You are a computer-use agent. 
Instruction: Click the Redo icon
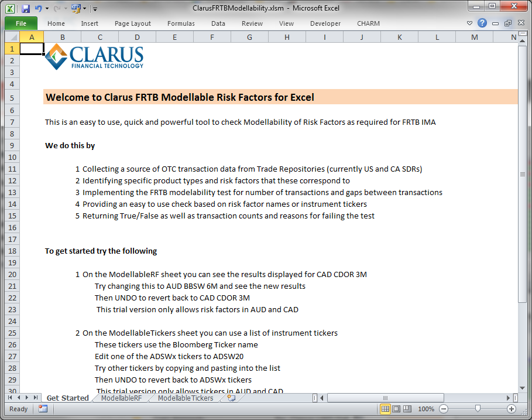(57, 8)
